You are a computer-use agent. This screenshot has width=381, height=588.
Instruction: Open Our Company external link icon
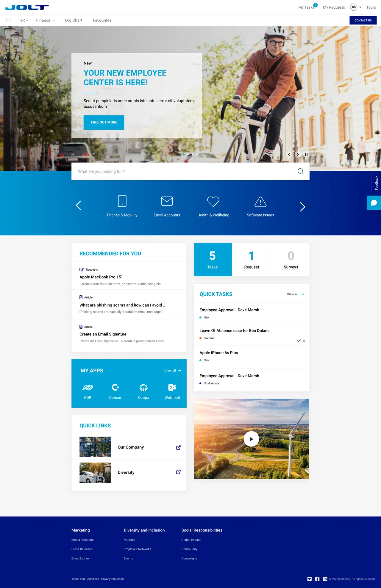[178, 447]
